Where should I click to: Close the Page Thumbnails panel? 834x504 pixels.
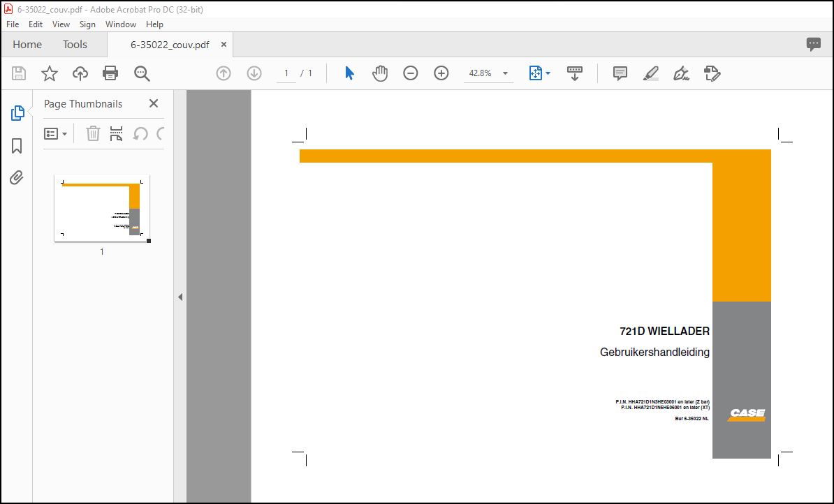(x=154, y=104)
